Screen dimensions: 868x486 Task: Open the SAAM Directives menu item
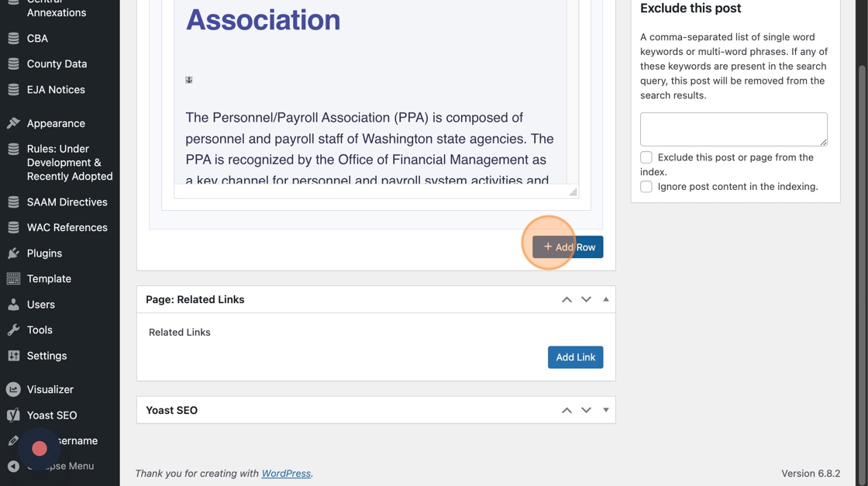(67, 202)
